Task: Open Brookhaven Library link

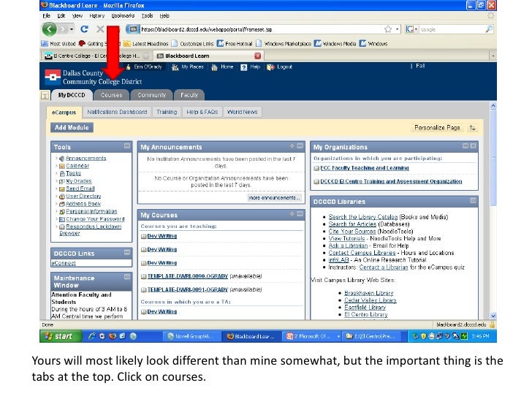Action: 368,293
